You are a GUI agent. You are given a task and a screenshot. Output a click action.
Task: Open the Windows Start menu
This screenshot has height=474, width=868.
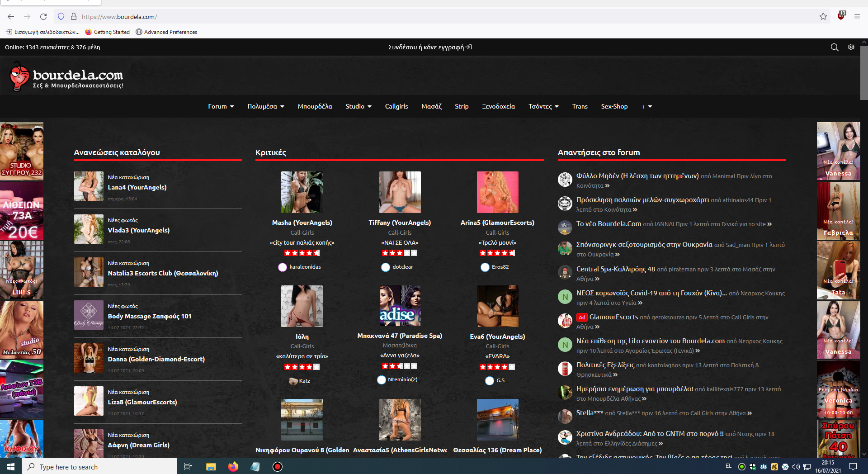(11, 466)
